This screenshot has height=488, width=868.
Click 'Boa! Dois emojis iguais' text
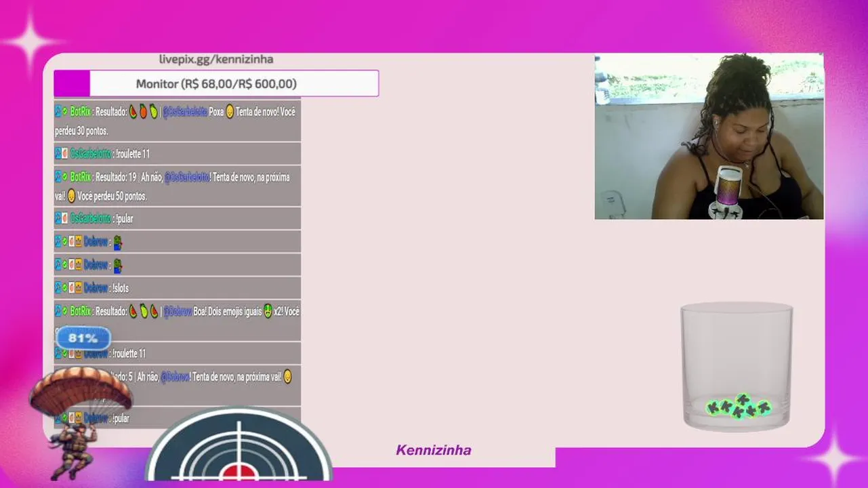tap(227, 312)
